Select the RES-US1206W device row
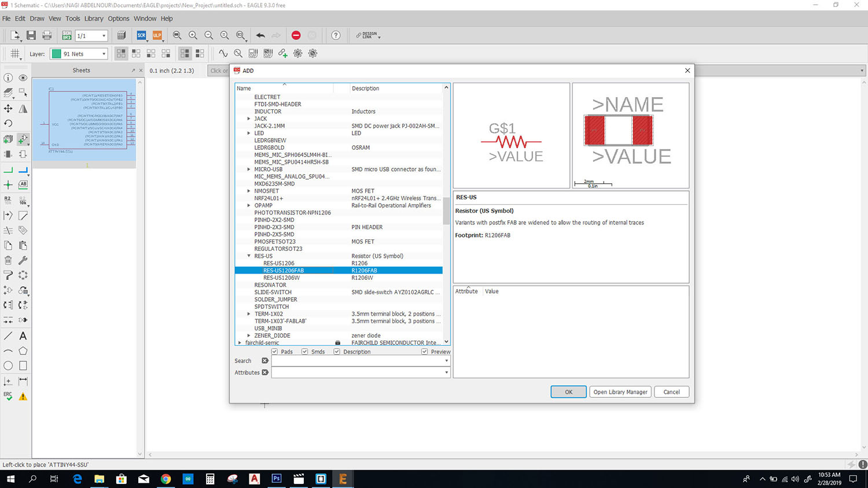Viewport: 868px width, 488px height. pos(339,278)
